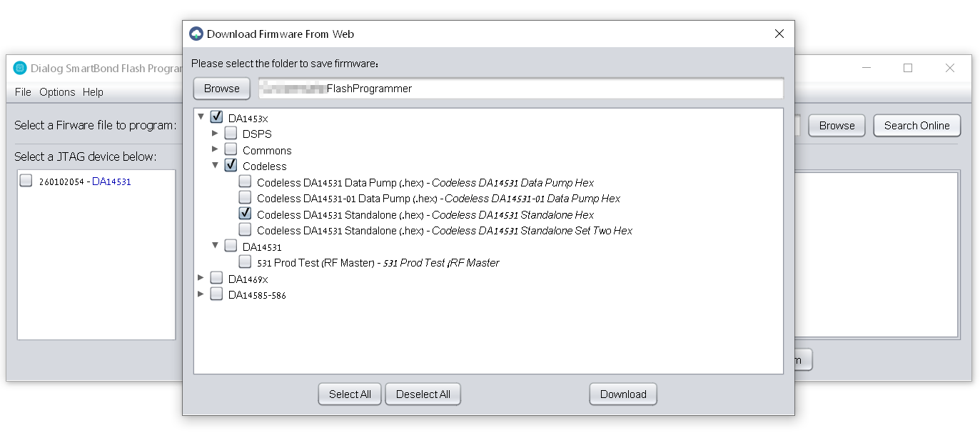Click the DSPS tree label
Screen dimensions: 980x433
(x=257, y=134)
